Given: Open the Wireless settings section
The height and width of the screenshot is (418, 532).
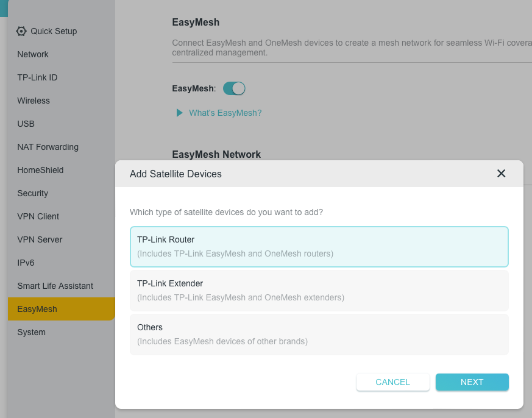Looking at the screenshot, I should (34, 101).
